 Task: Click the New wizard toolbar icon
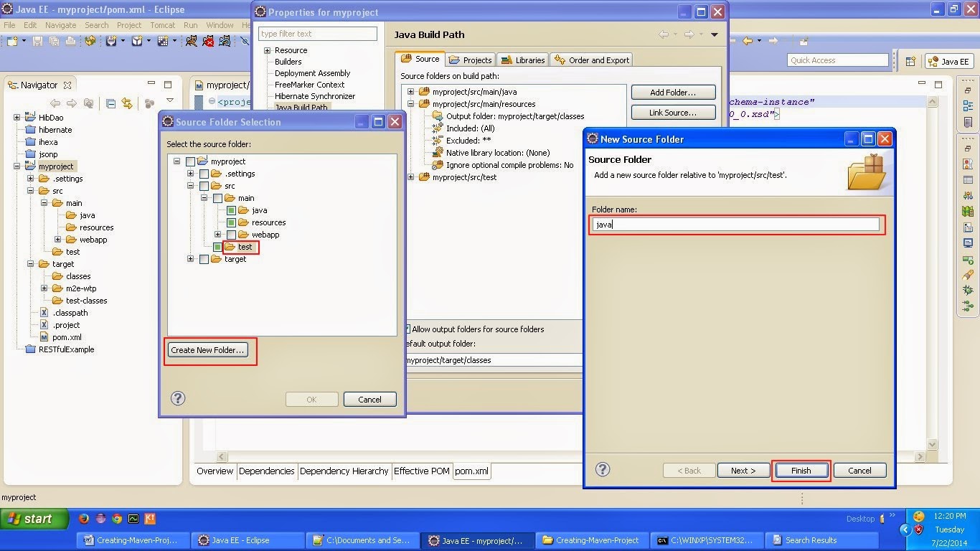[13, 41]
